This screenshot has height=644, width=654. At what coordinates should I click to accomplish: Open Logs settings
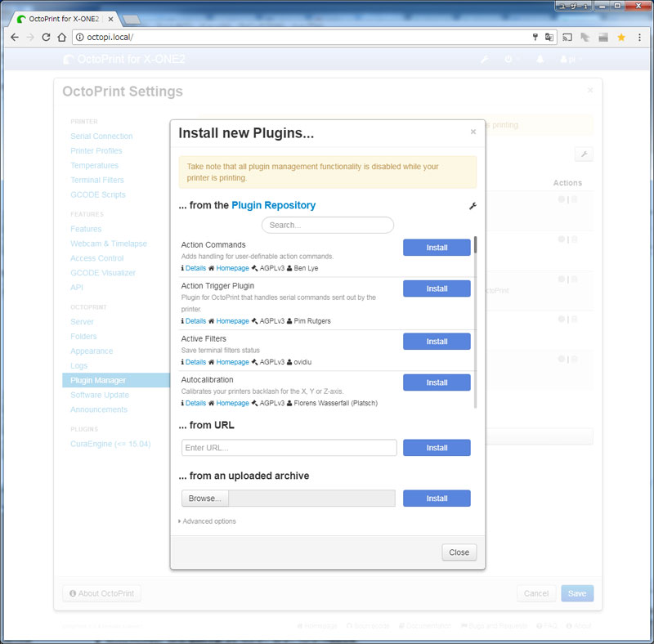78,366
